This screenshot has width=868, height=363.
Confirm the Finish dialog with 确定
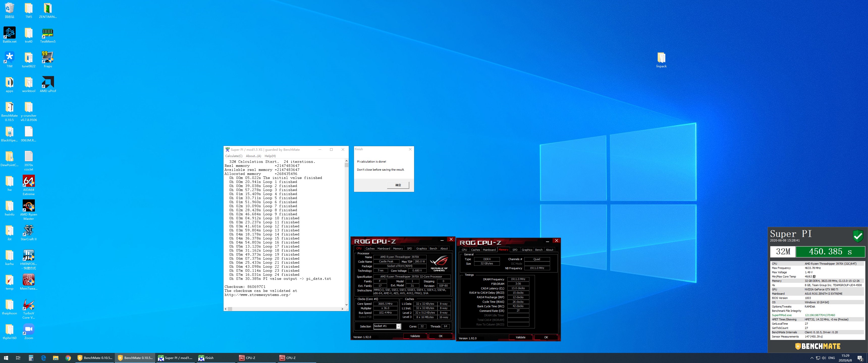pos(398,185)
